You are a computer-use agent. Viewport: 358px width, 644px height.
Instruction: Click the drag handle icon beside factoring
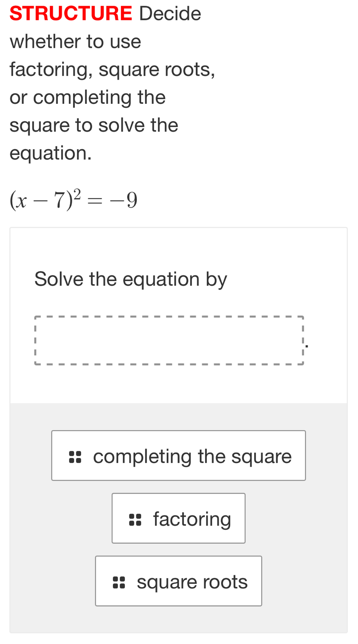click(135, 519)
